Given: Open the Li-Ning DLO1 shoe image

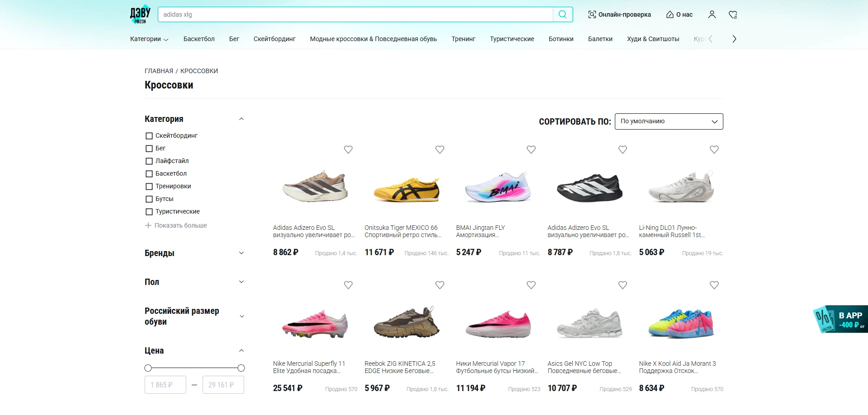Looking at the screenshot, I should [x=681, y=187].
